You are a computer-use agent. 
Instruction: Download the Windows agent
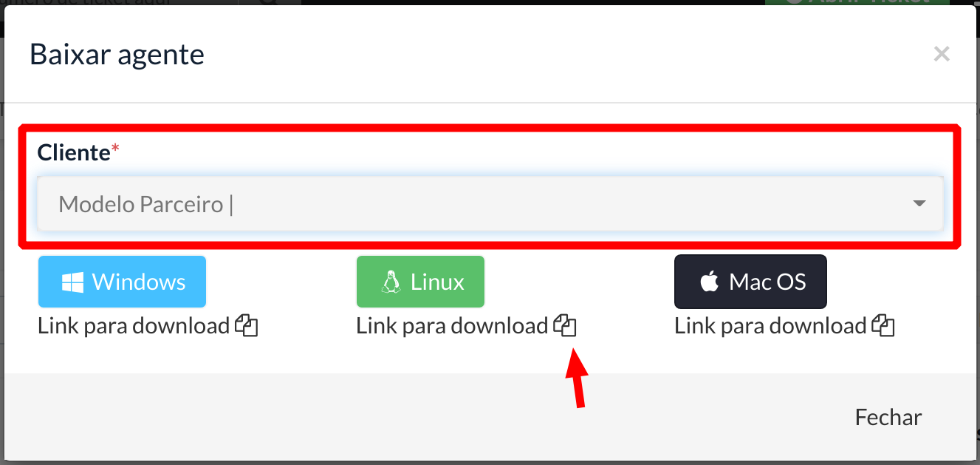click(122, 282)
